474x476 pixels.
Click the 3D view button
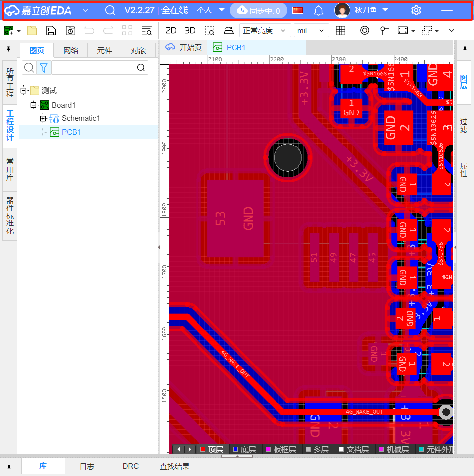(x=190, y=31)
